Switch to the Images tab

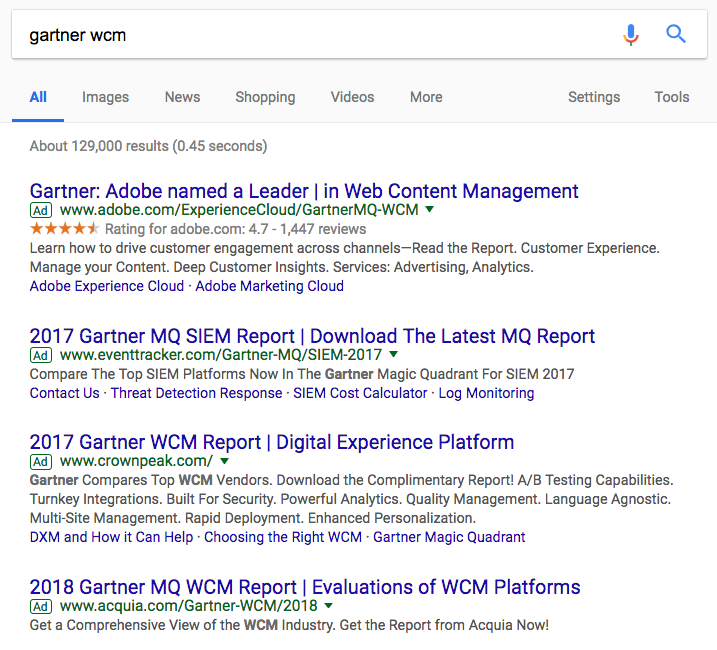(105, 97)
